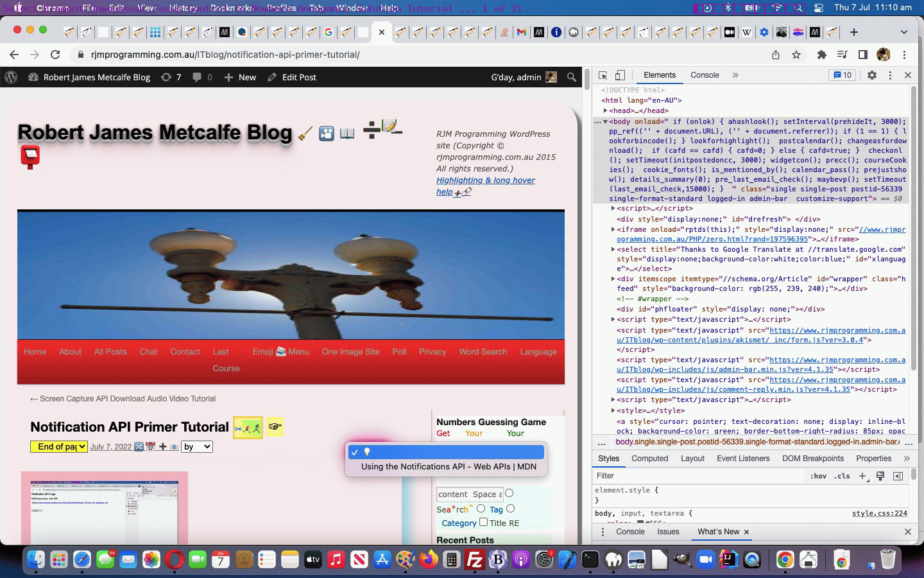Show more DevTools main tabs chevron
Viewport: 924px width, 578px height.
pyautogui.click(x=735, y=75)
